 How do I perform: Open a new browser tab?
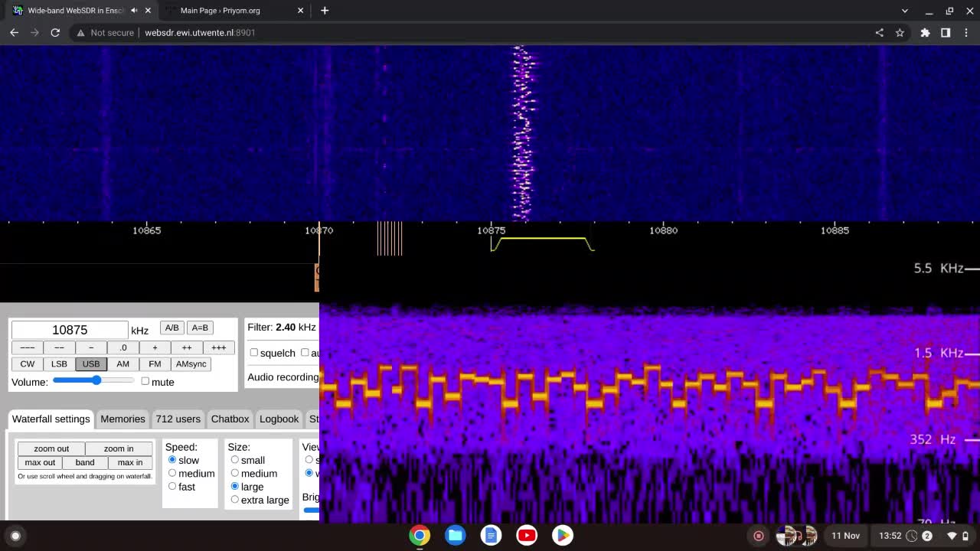(x=325, y=11)
